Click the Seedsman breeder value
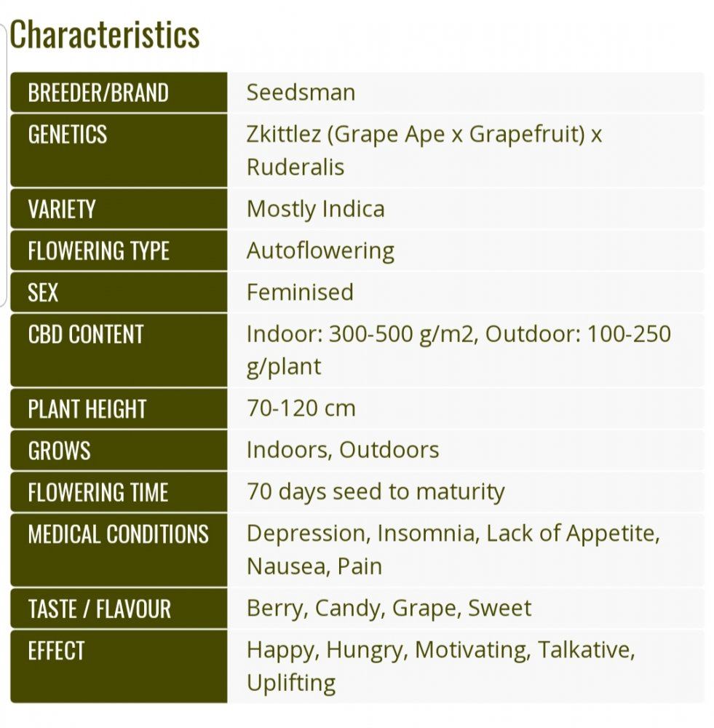The image size is (714, 728). 301,92
